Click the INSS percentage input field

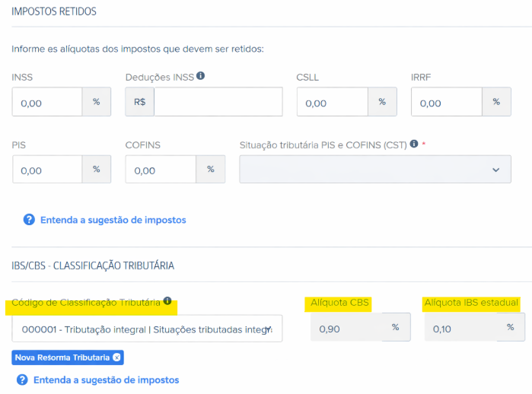(46, 102)
